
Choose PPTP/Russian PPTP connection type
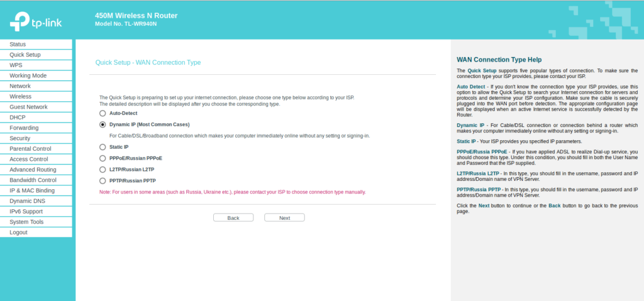tap(103, 181)
